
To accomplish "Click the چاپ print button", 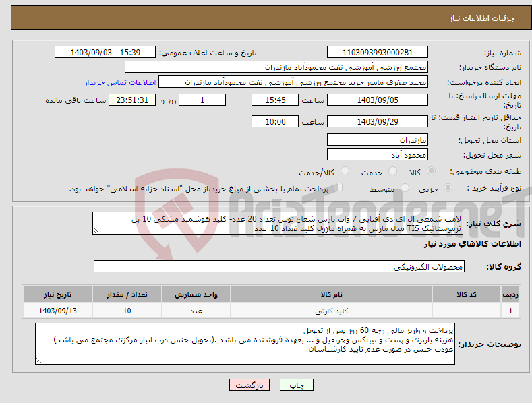I will tap(297, 385).
